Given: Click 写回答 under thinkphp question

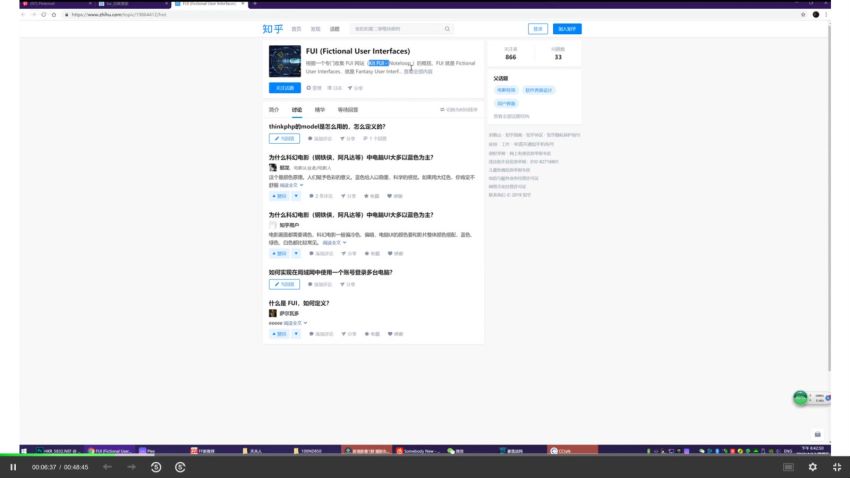Looking at the screenshot, I should [284, 139].
